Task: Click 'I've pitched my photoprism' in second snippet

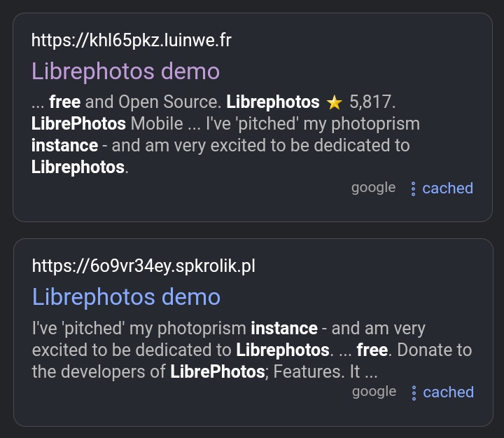Action: point(139,328)
